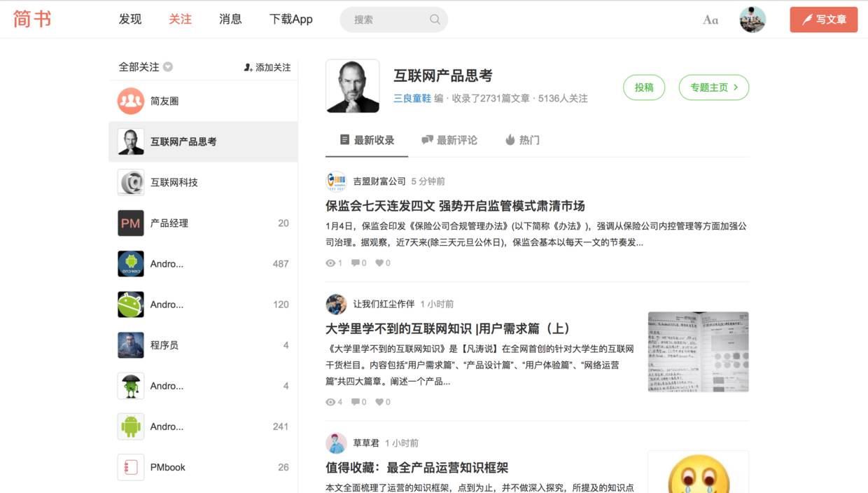Click the 草草君 author avatar
Image resolution: width=868 pixels, height=493 pixels.
pos(336,443)
